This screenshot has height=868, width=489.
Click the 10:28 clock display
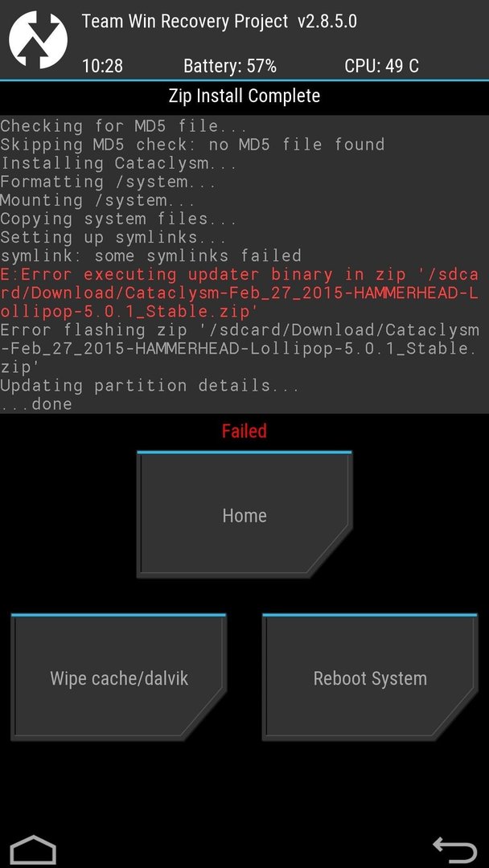click(102, 66)
